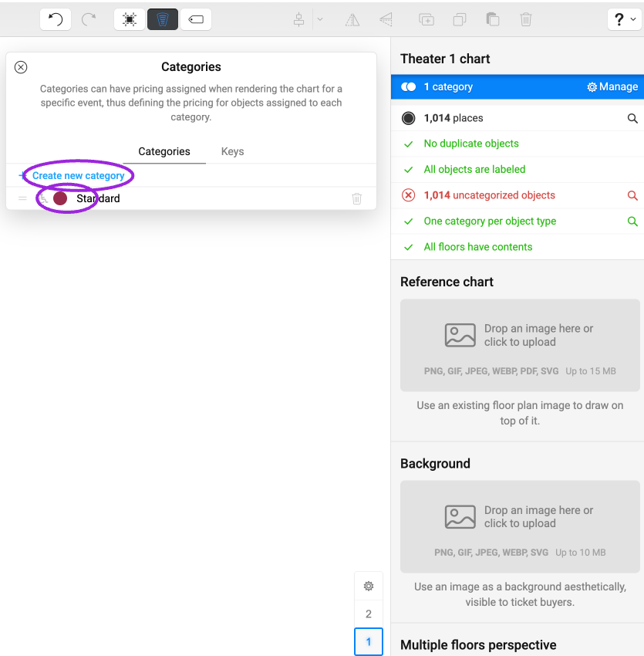
Task: Select floor 1
Action: point(369,642)
